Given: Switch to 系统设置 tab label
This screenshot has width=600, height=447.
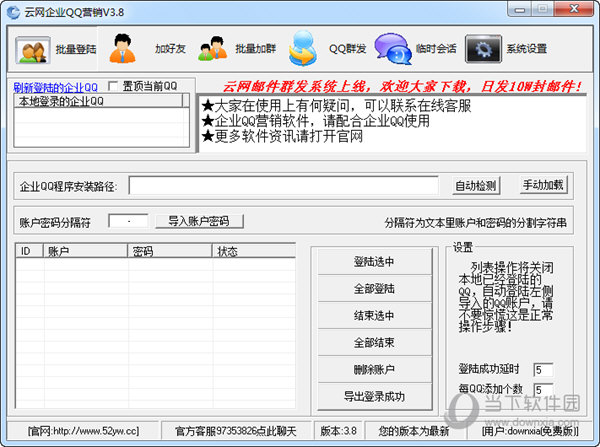Looking at the screenshot, I should (527, 49).
